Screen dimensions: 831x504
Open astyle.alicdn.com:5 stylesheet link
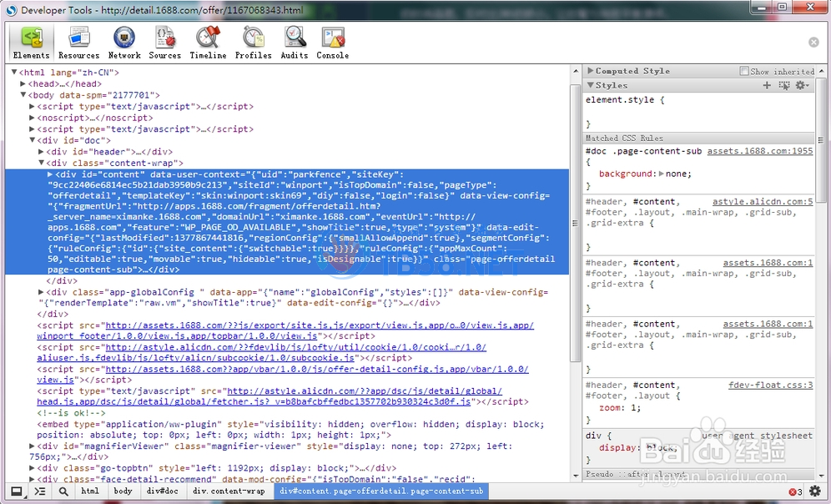pyautogui.click(x=763, y=201)
